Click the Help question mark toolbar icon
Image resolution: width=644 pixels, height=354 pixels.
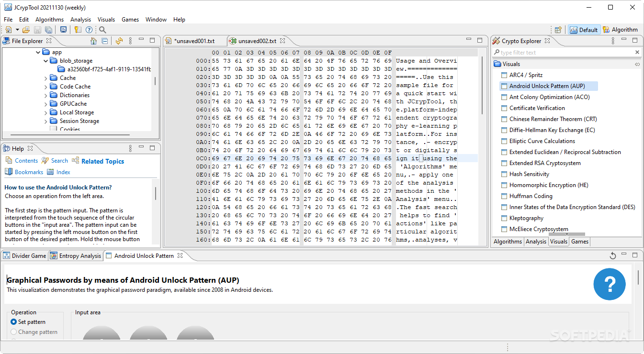tap(89, 30)
